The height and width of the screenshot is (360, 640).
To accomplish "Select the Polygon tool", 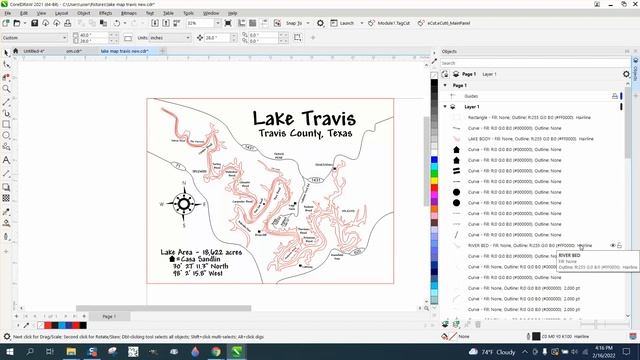I will (x=6, y=147).
